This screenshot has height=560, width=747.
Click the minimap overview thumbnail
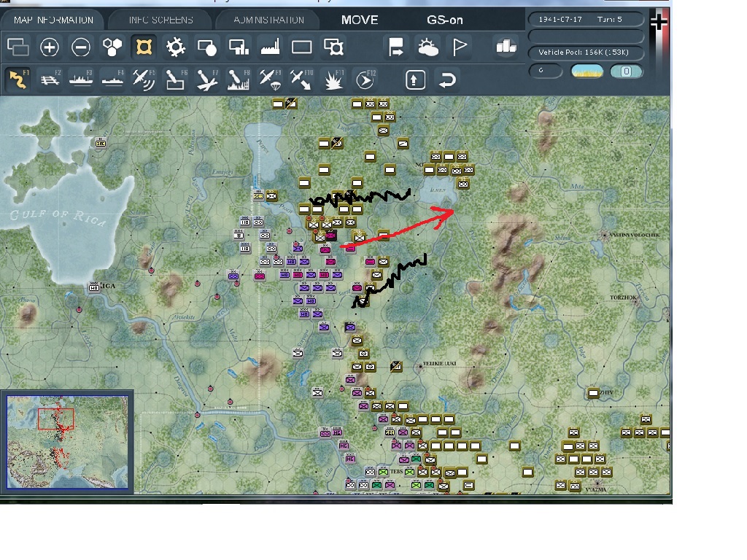click(x=67, y=442)
